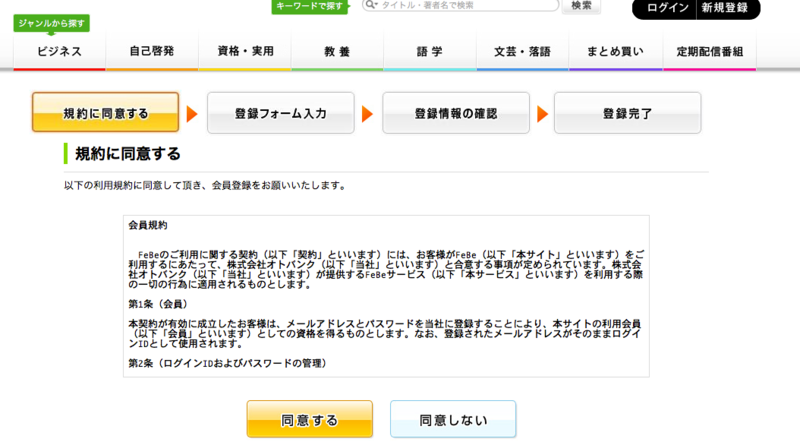Viewport: 800px width, 442px height.
Task: Click the 同意する agree button
Action: [310, 419]
